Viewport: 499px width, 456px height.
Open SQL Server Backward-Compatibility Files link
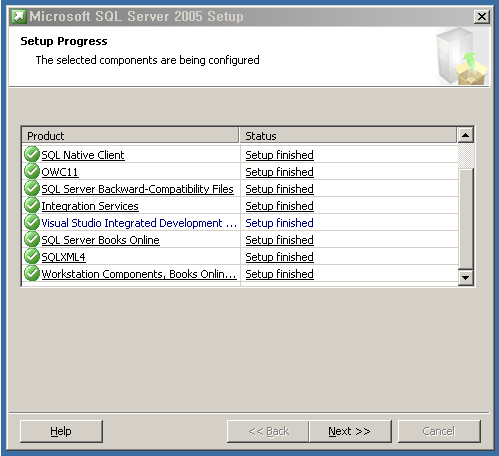[x=137, y=189]
